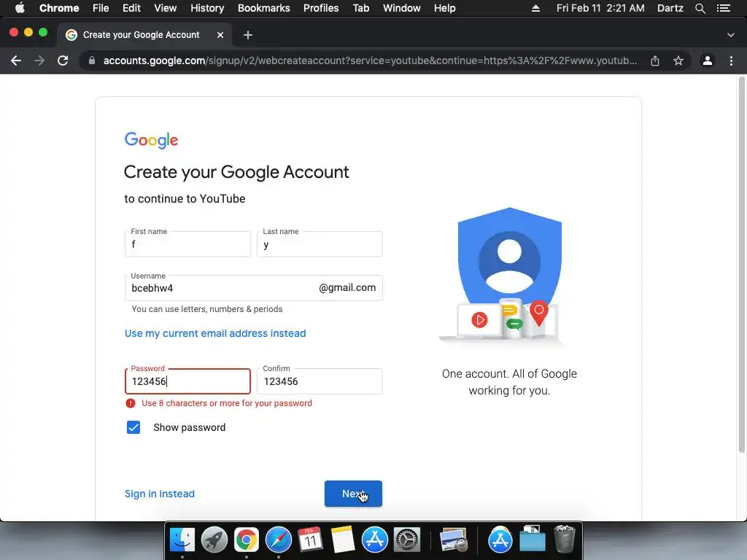Screen dimensions: 747x560
Task: Expand the tab search chevron
Action: [x=731, y=35]
